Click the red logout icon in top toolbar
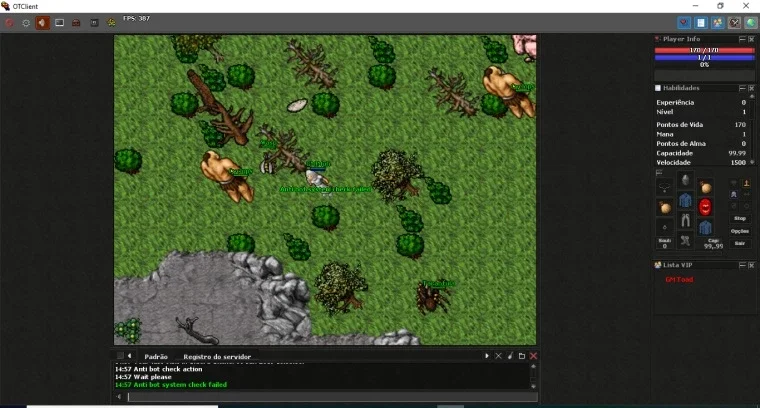Image resolution: width=760 pixels, height=408 pixels. pos(9,23)
